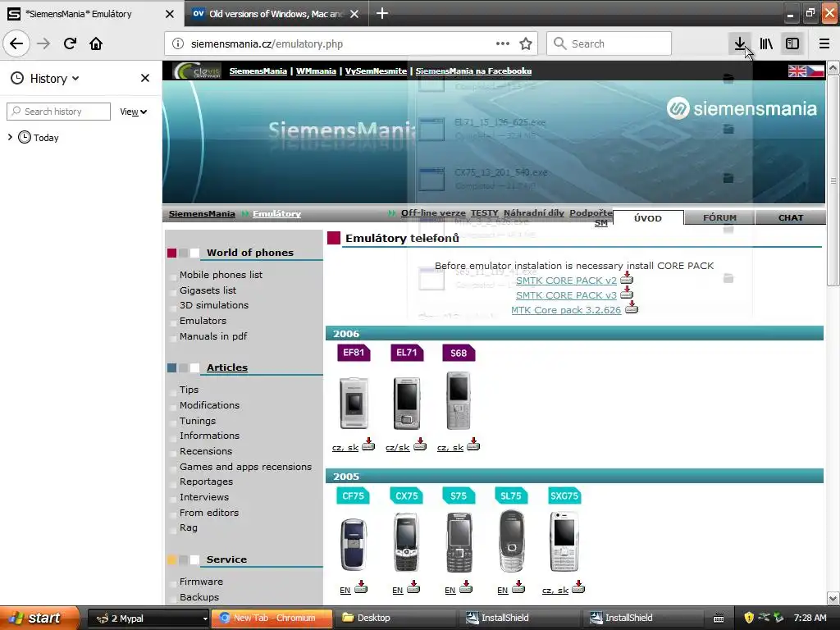
Task: Download icon next to MTK Core pack 3.2.626
Action: click(x=632, y=308)
